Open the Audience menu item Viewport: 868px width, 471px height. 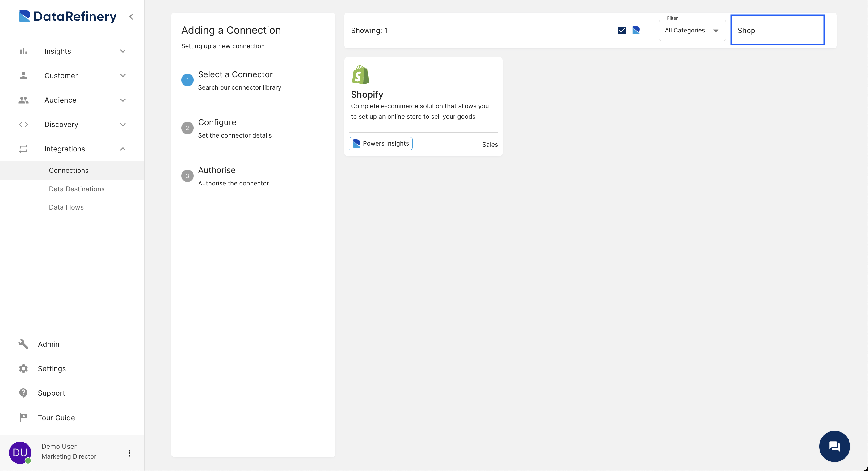pyautogui.click(x=72, y=100)
